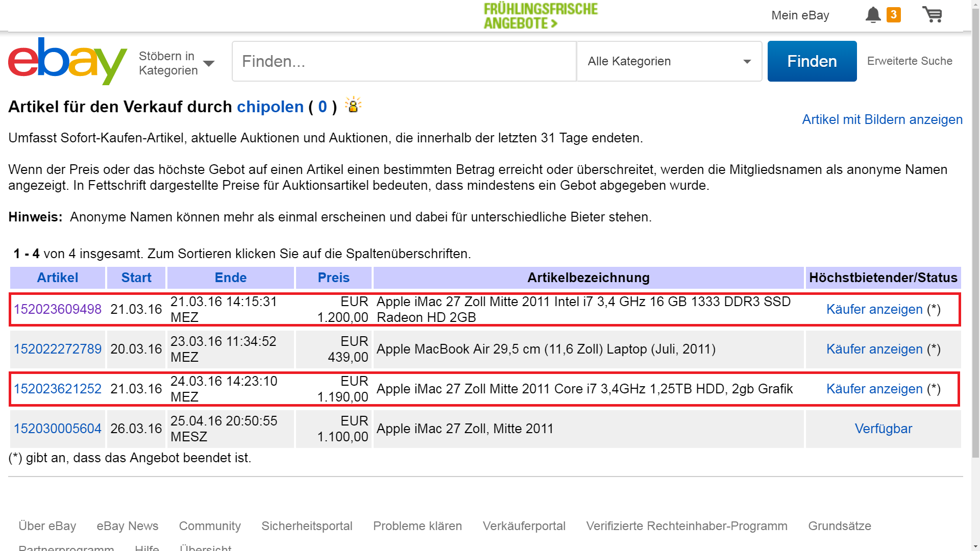The width and height of the screenshot is (980, 551).
Task: Sort by the Artikel column header
Action: pyautogui.click(x=58, y=278)
